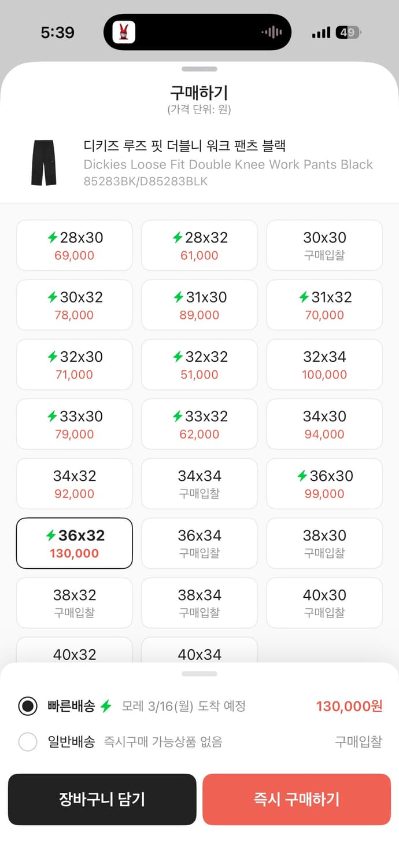
Task: Choose size 28x30 priced 69,000
Action: coord(75,245)
